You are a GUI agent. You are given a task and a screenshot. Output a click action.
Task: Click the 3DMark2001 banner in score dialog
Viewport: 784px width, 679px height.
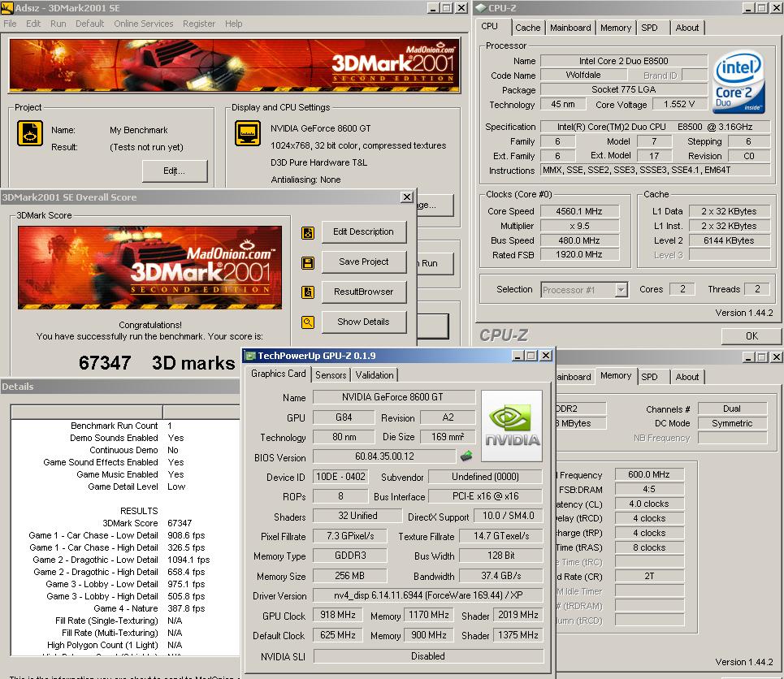[x=149, y=267]
